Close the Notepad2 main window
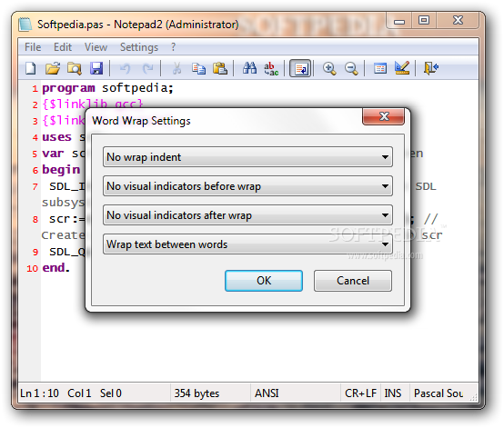Screen dimensions: 504x428 [458, 21]
